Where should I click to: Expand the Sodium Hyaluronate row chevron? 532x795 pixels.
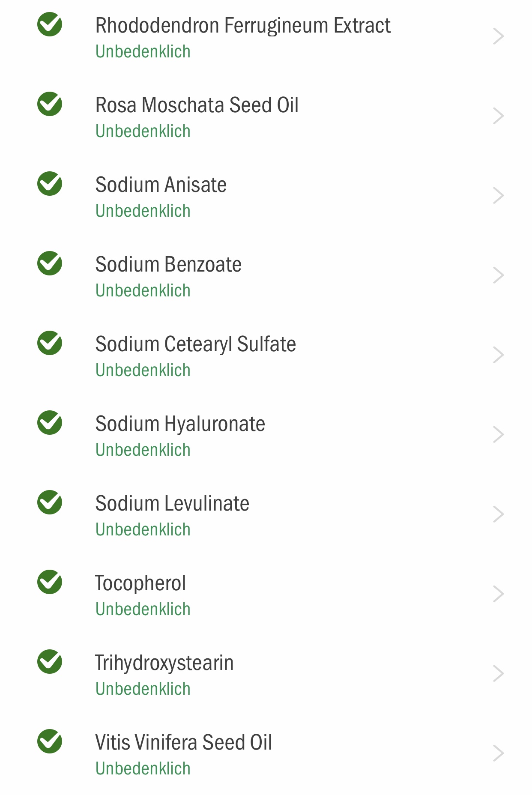(498, 435)
